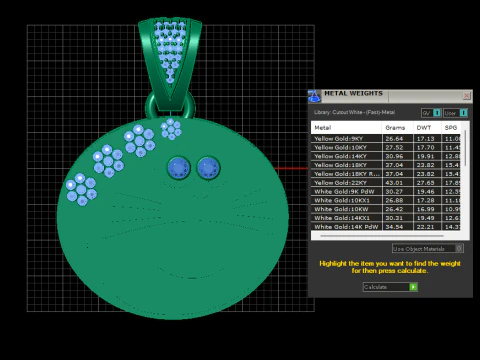This screenshot has height=360, width=480.
Task: Toggle the GV switch
Action: tap(431, 113)
